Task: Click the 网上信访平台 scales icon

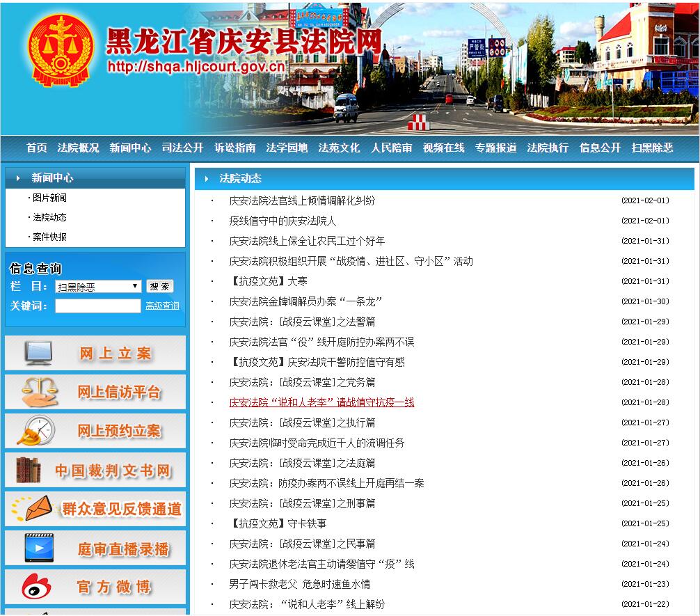Action: click(39, 392)
